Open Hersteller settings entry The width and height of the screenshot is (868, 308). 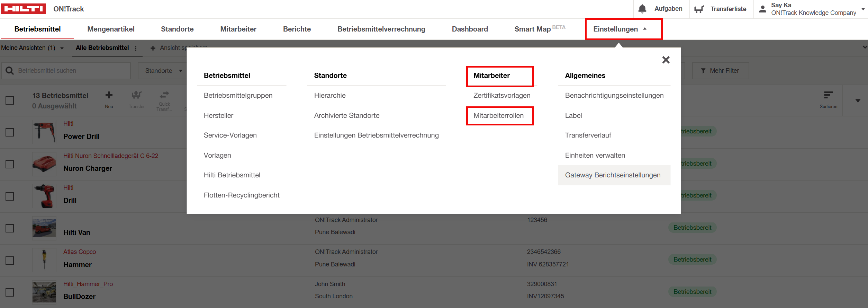pyautogui.click(x=218, y=116)
